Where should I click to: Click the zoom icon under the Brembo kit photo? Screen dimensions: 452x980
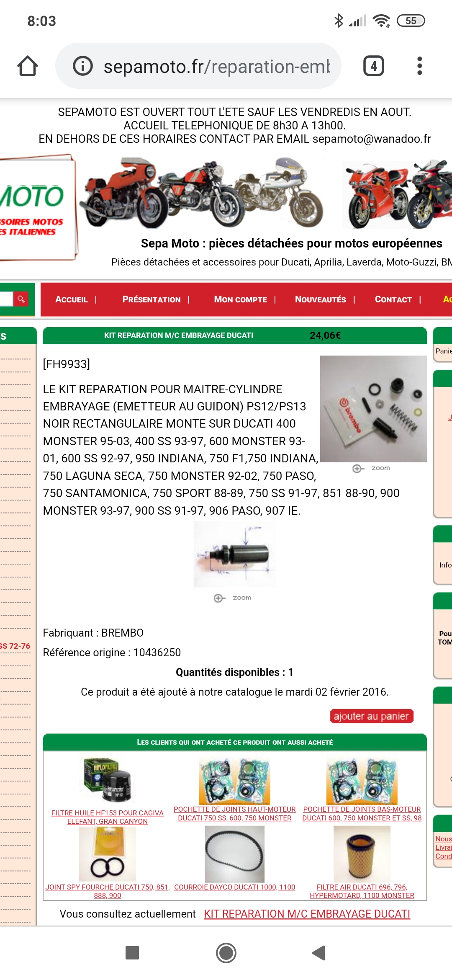point(371,468)
